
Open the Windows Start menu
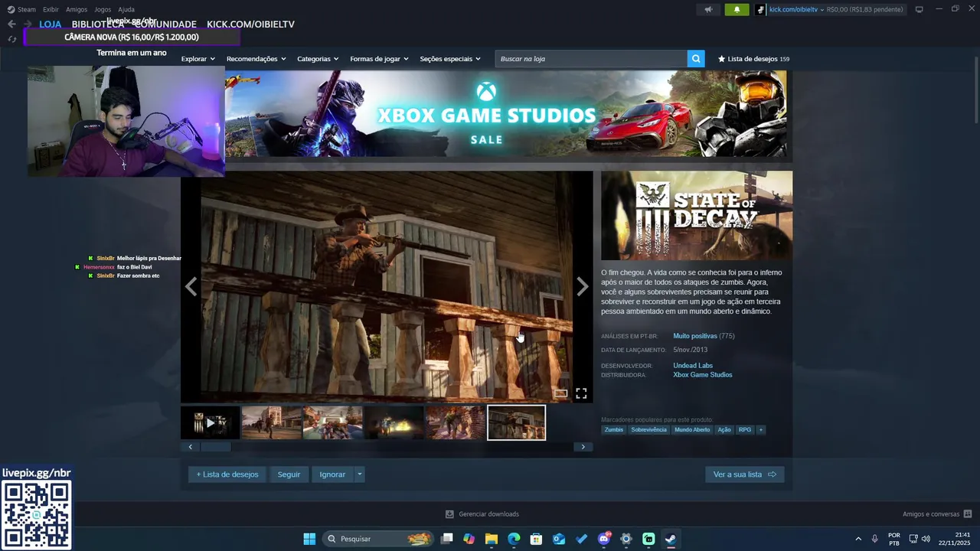(x=309, y=539)
